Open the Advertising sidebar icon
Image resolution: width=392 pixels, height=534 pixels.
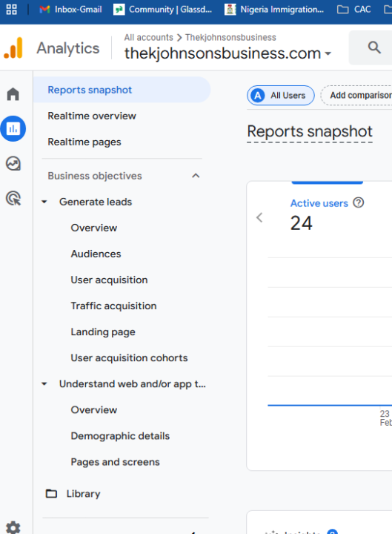pyautogui.click(x=13, y=198)
